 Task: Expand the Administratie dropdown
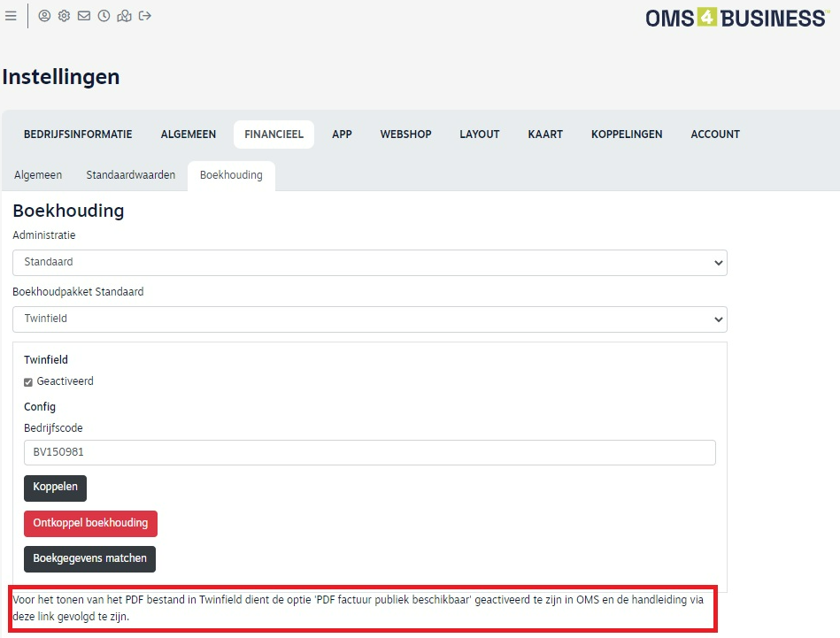click(x=369, y=263)
